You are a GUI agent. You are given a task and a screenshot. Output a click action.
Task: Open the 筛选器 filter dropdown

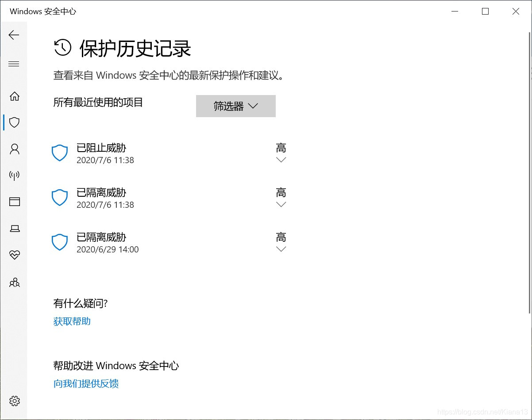(236, 106)
